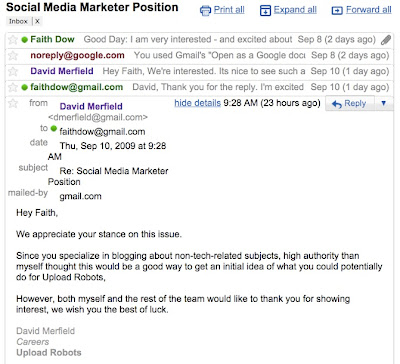Expand the collapsed David Merfield 'Hey Faith' message
The width and height of the screenshot is (400, 364).
(x=199, y=71)
